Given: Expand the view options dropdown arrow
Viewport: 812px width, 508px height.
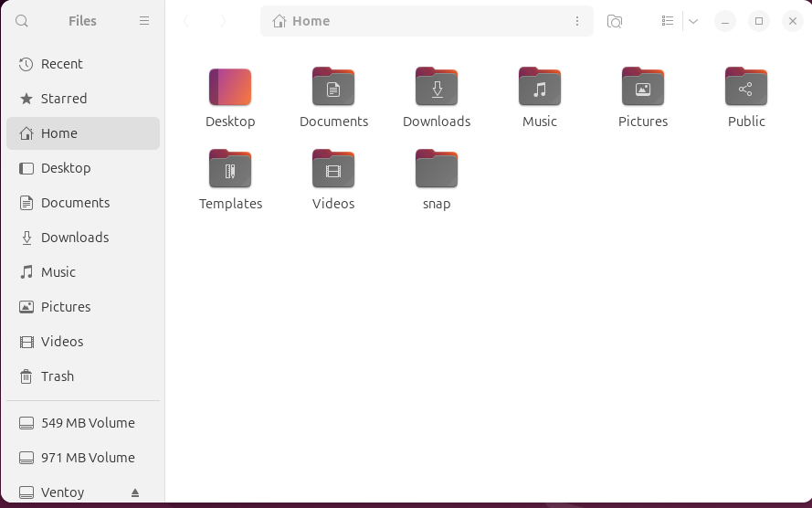Looking at the screenshot, I should coord(693,21).
